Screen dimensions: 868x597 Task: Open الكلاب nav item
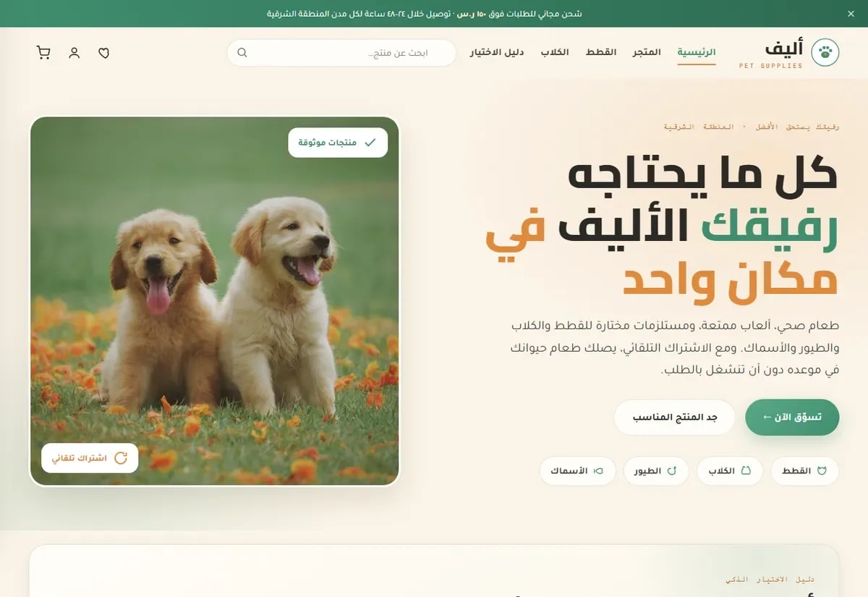[555, 53]
